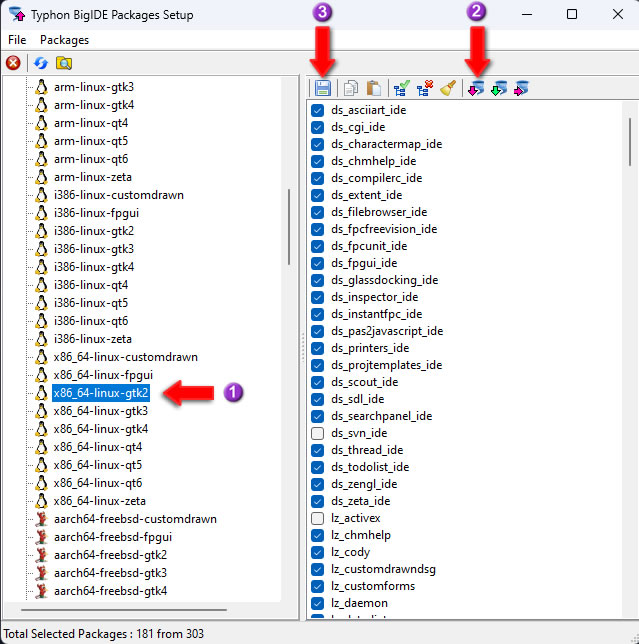The width and height of the screenshot is (639, 644).
Task: Open the File menu
Action: coord(17,40)
